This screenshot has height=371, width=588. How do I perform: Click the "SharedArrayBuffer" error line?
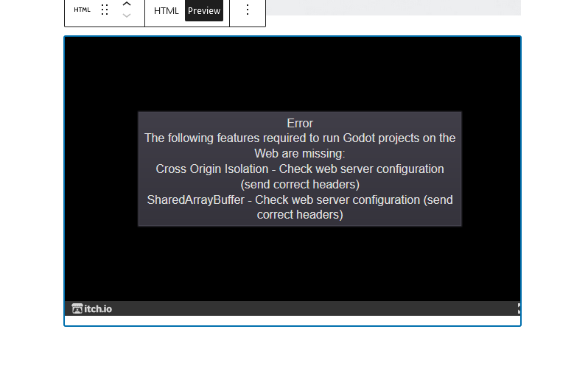pos(300,208)
